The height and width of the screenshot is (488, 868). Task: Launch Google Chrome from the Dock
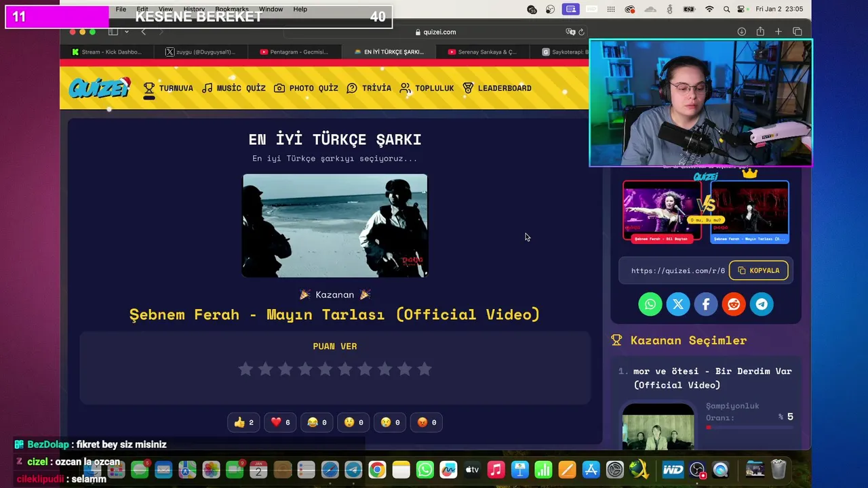coord(377,470)
